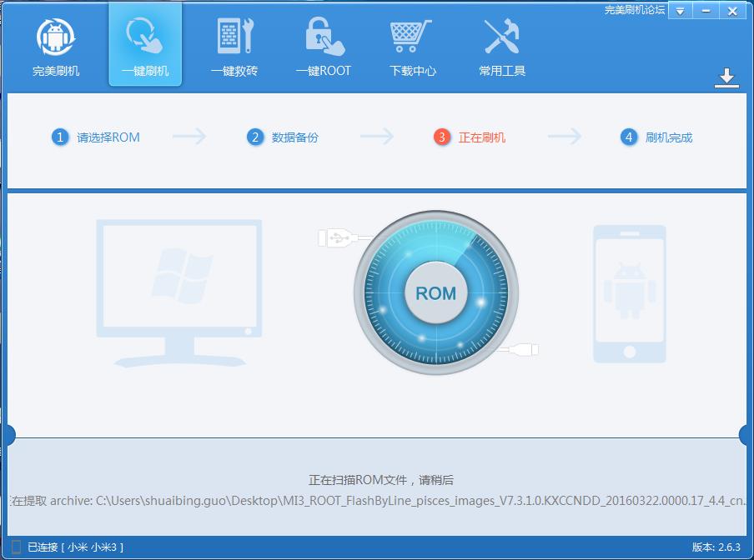Click the download arrow icon at top right

pos(726,77)
